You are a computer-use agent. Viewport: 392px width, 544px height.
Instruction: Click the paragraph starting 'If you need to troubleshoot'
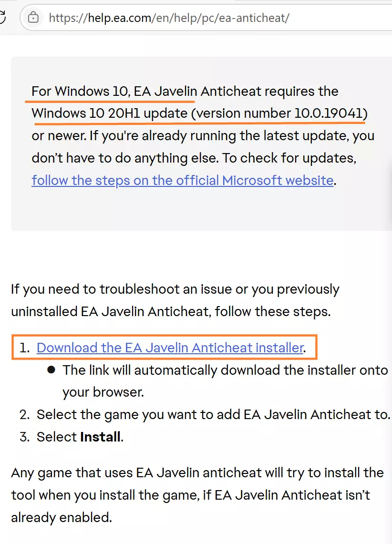pos(175,289)
